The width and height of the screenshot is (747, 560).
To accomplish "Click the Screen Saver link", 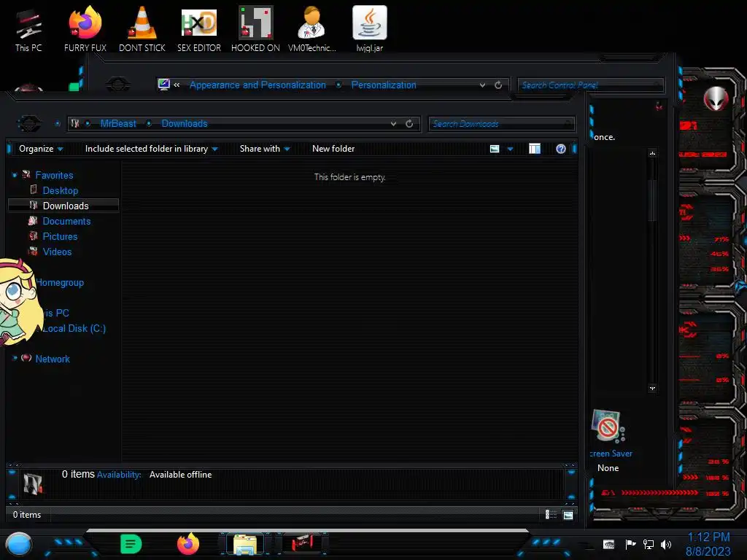I will click(611, 454).
